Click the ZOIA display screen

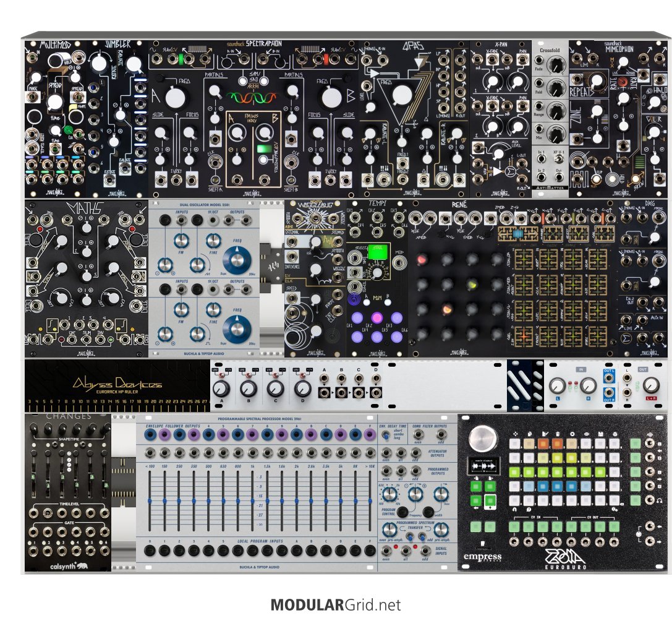[x=483, y=465]
